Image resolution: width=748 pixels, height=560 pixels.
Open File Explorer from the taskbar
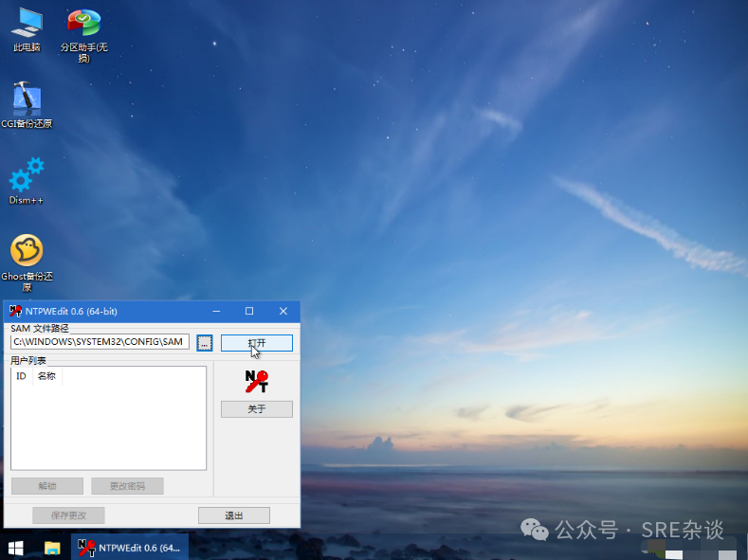coord(52,548)
